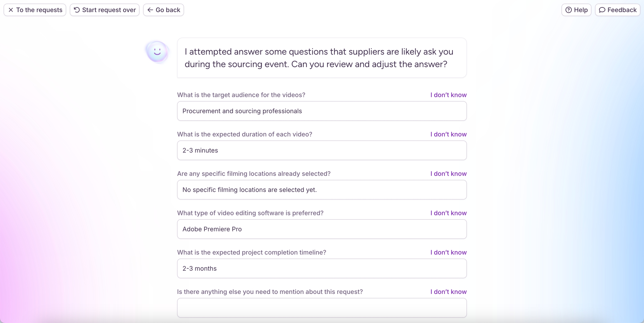Click the empty additional mentions field
Screen dimensions: 644x323
(x=322, y=308)
